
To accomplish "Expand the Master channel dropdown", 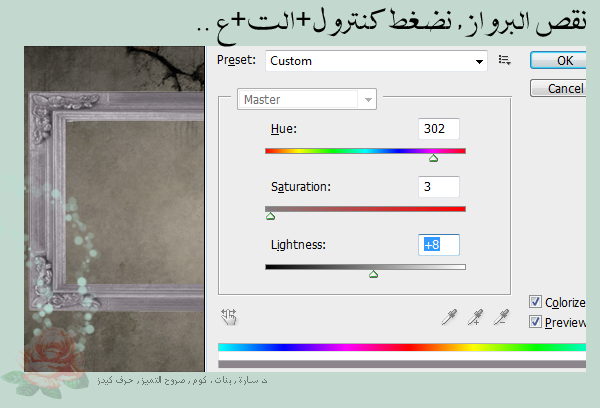I will pyautogui.click(x=307, y=100).
